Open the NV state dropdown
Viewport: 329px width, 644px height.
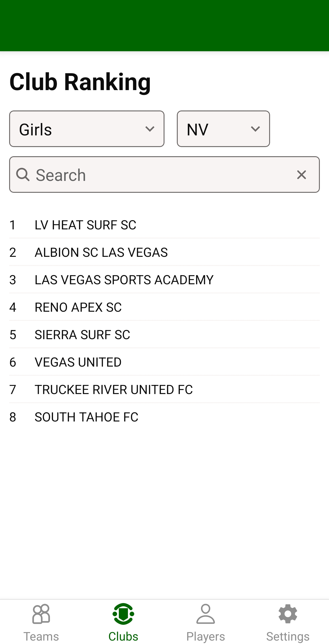click(223, 129)
